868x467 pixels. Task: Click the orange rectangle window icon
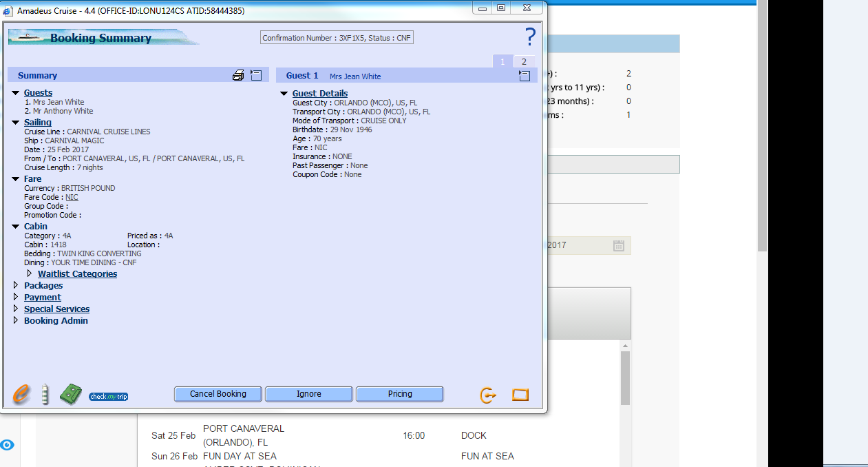pos(520,395)
